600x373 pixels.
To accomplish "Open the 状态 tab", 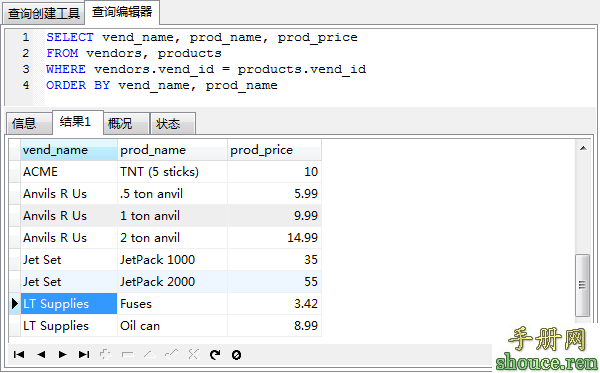I will tap(173, 123).
